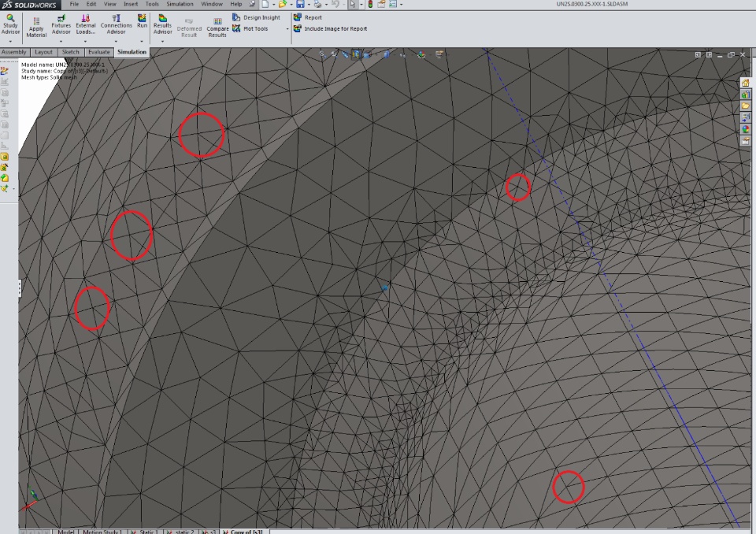Open the Motion Study 1 tab
This screenshot has height=534, width=756.
[102, 532]
